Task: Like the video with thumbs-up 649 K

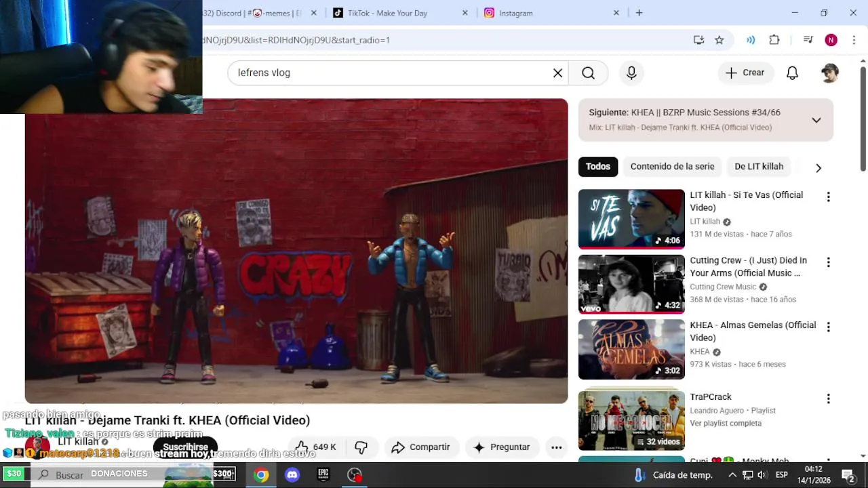Action: 316,447
